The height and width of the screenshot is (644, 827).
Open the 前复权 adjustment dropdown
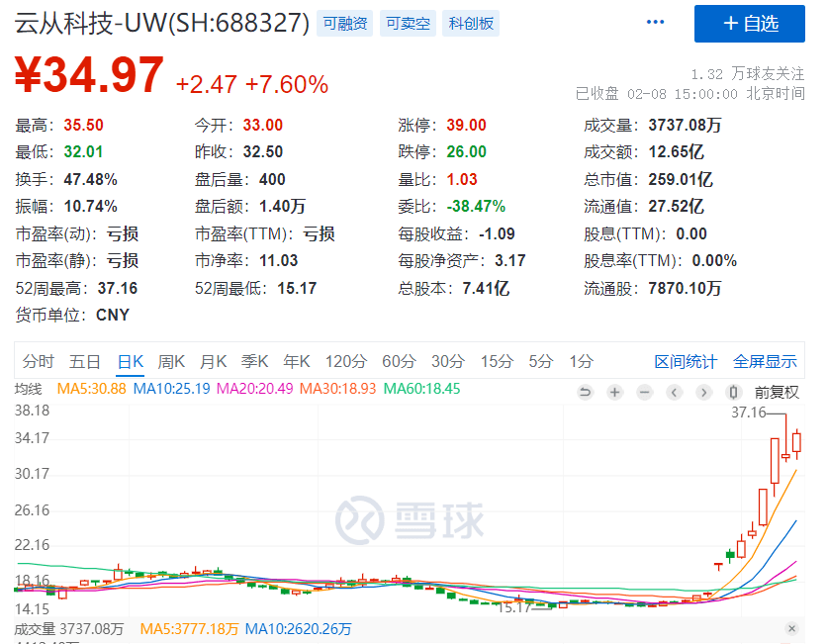pos(777,393)
